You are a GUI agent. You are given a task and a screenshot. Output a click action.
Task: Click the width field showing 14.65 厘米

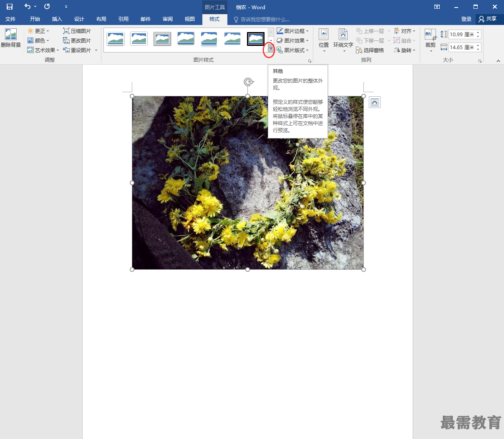[x=462, y=48]
